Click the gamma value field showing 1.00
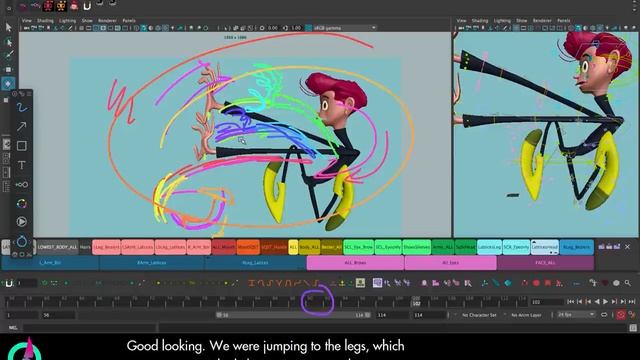 [x=296, y=28]
